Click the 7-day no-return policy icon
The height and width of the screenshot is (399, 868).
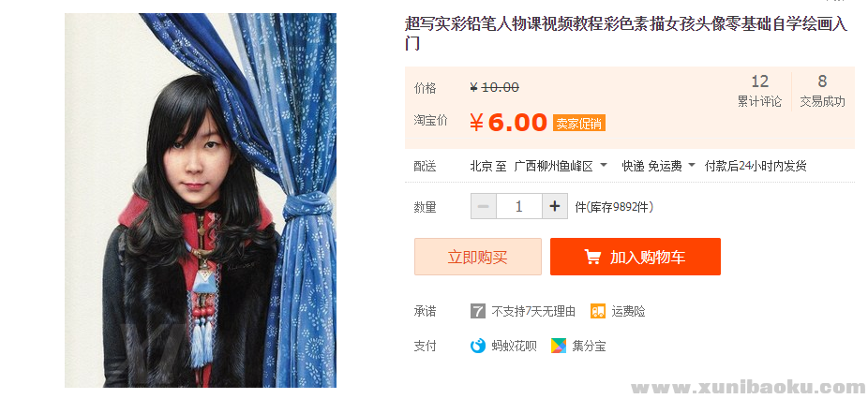pos(478,311)
